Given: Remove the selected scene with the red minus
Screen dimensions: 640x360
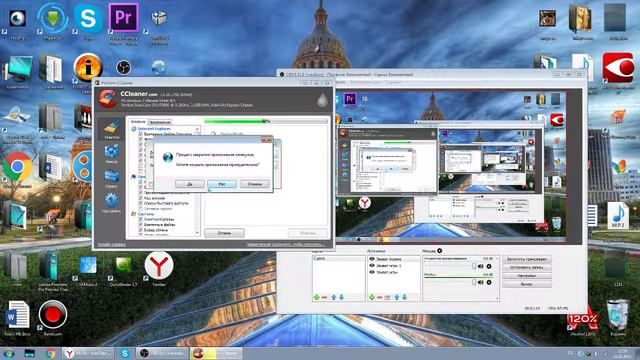Looking at the screenshot, I should coord(324,298).
